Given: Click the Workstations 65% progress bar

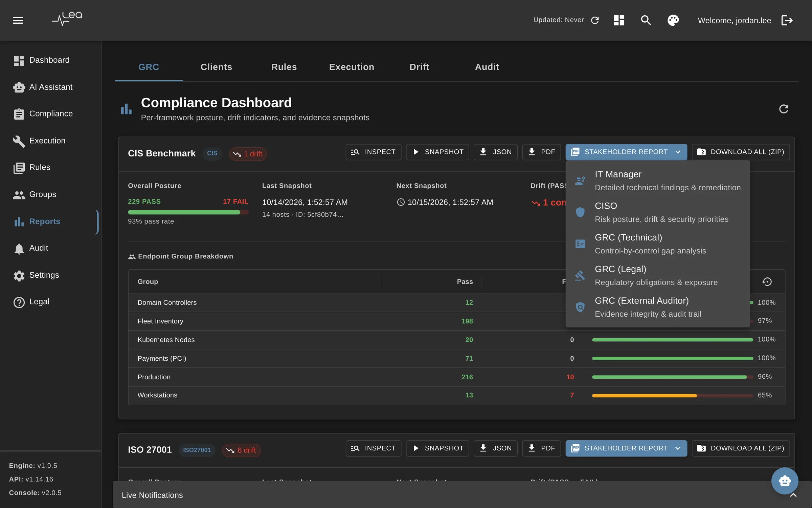Looking at the screenshot, I should point(672,396).
